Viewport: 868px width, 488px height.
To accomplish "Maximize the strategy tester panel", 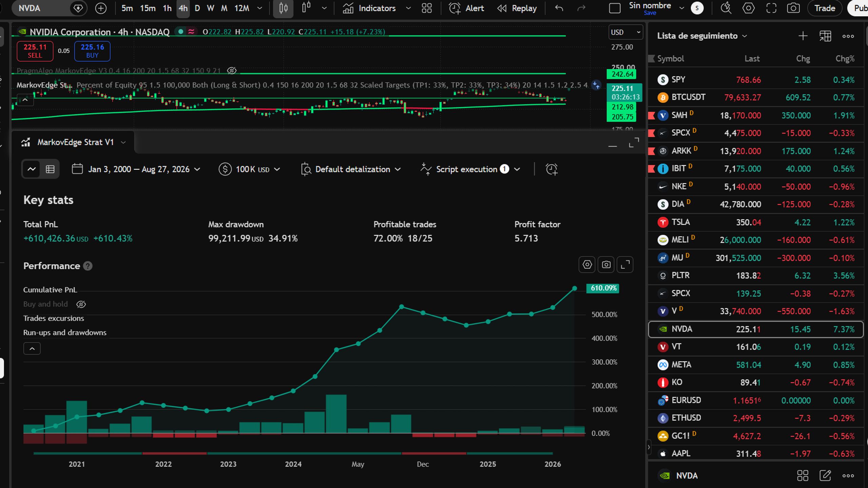I will pos(634,143).
